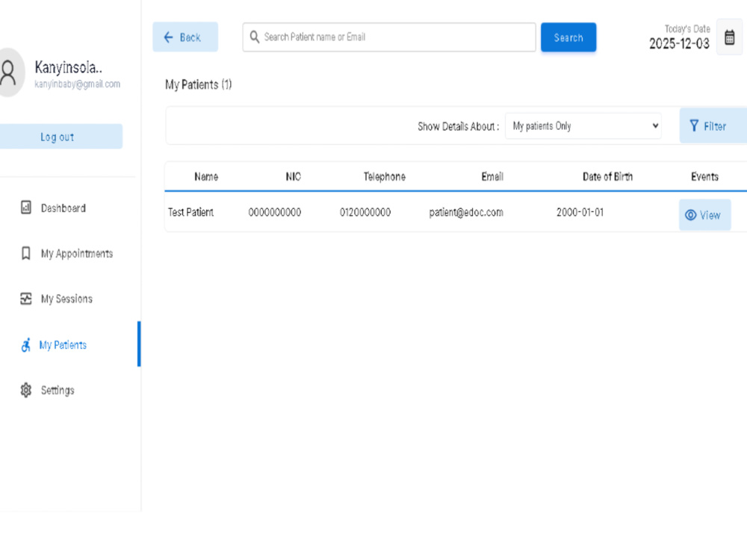Viewport: 747px width, 560px height.
Task: Go back with the Back button
Action: click(185, 37)
